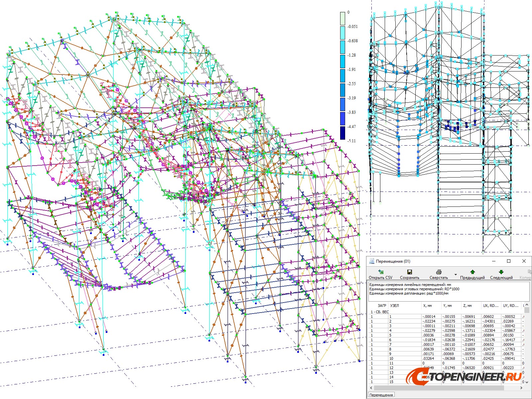This screenshot has height=399, width=532.
Task: Click the Z, мм column header
Action: pyautogui.click(x=467, y=305)
